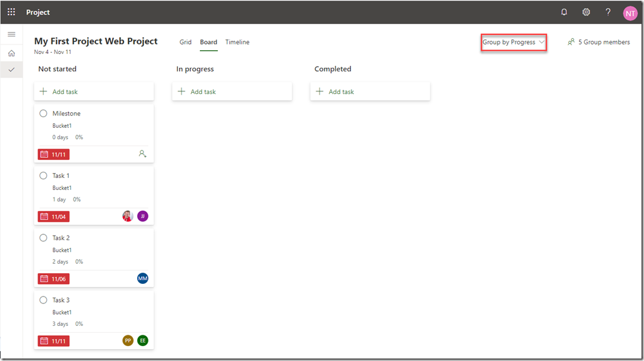Select the checkmark project sidebar icon

tap(11, 70)
